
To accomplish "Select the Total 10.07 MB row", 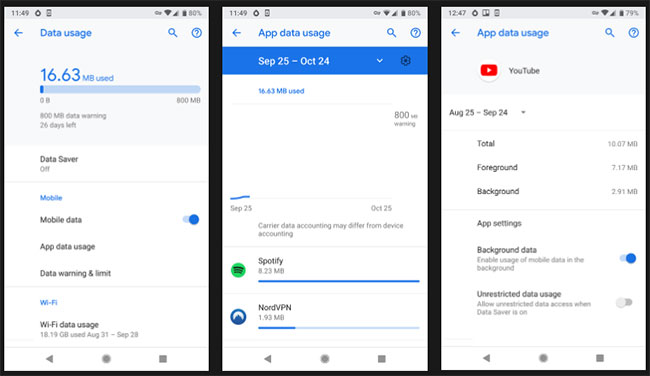I will coord(543,144).
